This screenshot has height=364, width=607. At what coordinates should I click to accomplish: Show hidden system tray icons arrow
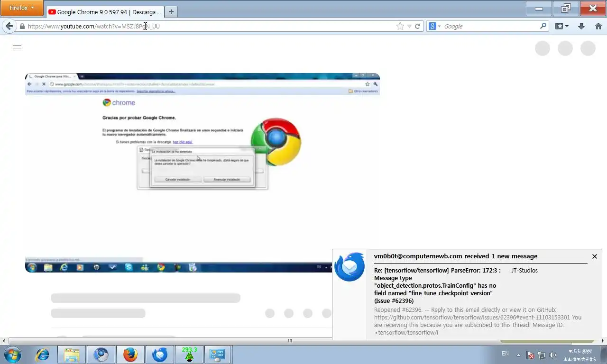pyautogui.click(x=518, y=355)
